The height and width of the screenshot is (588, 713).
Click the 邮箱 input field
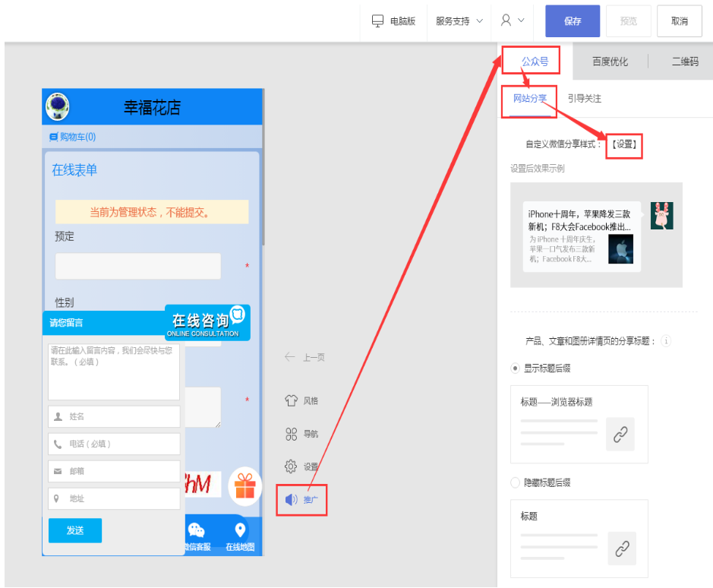(x=114, y=471)
